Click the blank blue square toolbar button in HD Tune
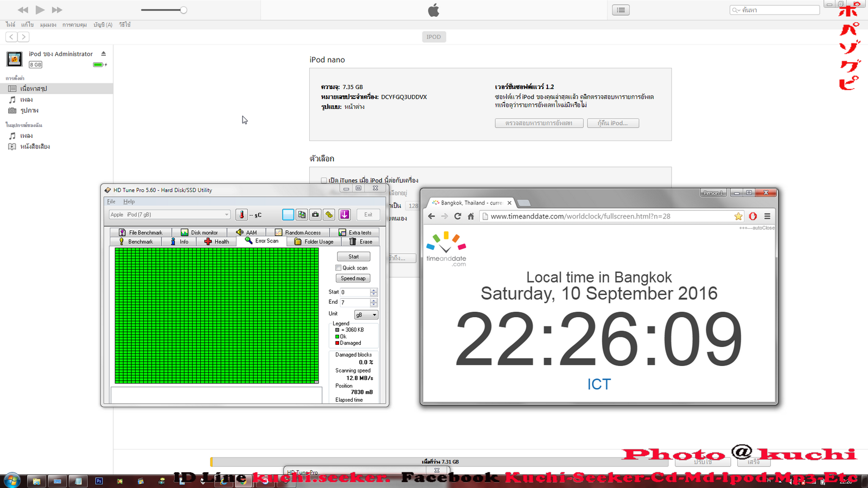 [288, 215]
